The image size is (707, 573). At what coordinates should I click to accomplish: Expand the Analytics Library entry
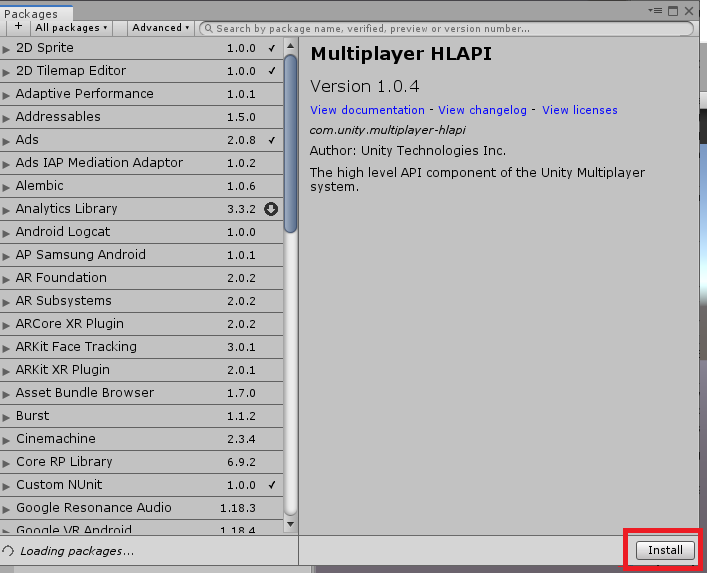(6, 210)
